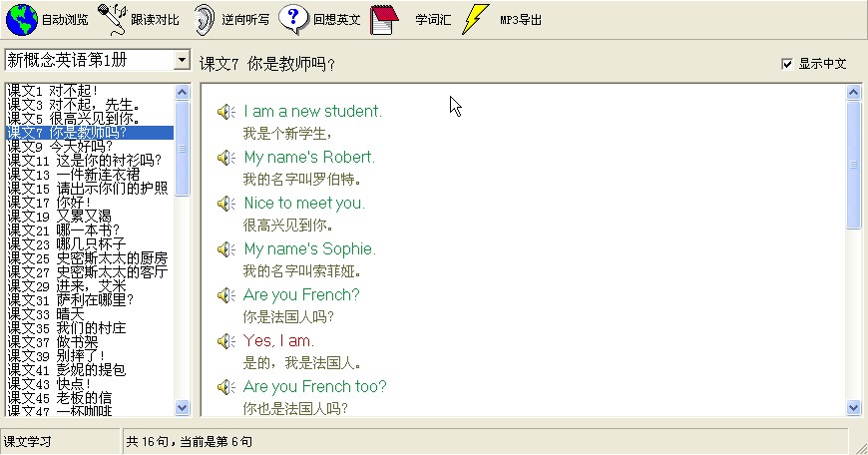Click the 课文学习 status bar label
868x455 pixels.
tap(28, 442)
